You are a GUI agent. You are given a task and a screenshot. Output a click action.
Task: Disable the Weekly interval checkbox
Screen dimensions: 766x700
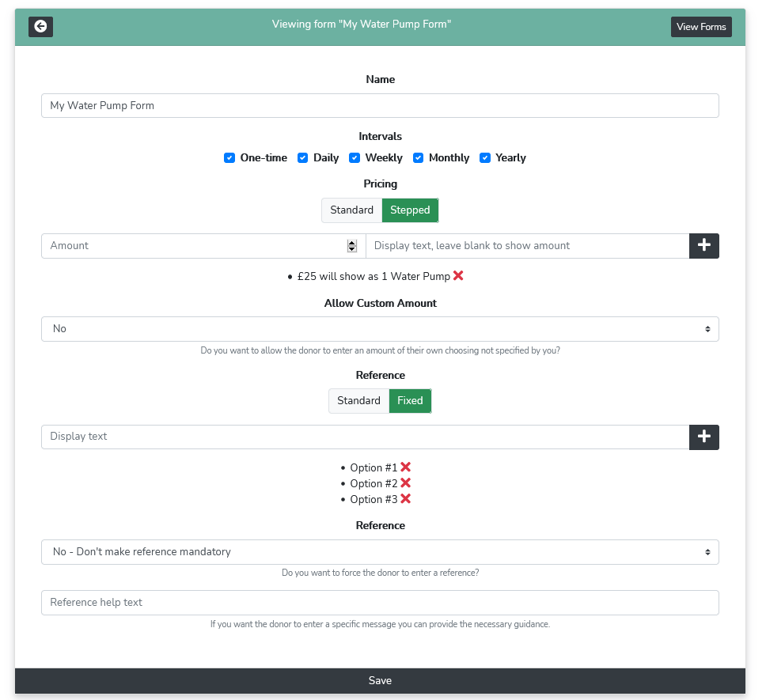pos(355,158)
